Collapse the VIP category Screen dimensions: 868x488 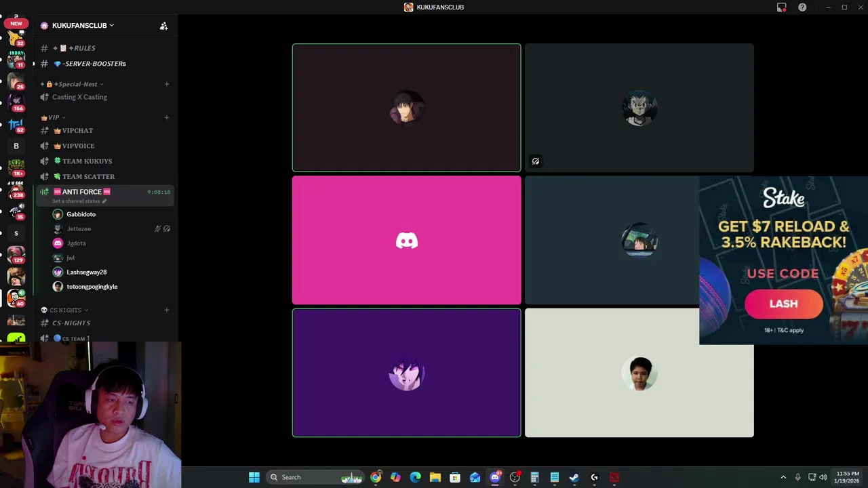(53, 117)
